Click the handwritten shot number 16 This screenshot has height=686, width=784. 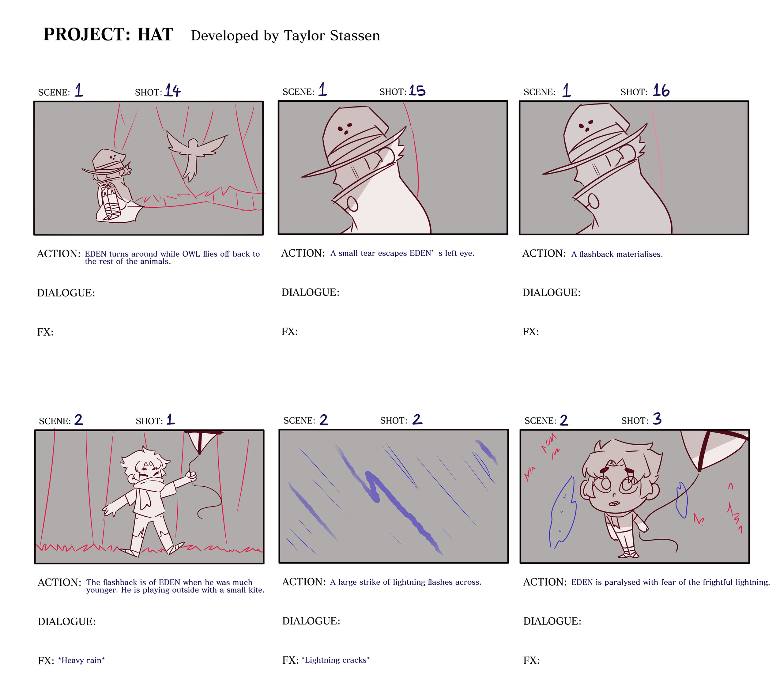(x=661, y=90)
